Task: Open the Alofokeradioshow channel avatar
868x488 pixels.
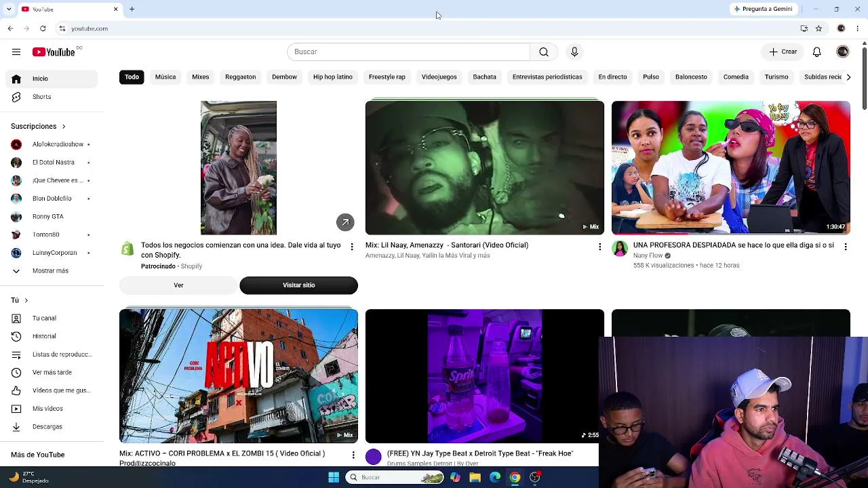Action: pos(16,144)
